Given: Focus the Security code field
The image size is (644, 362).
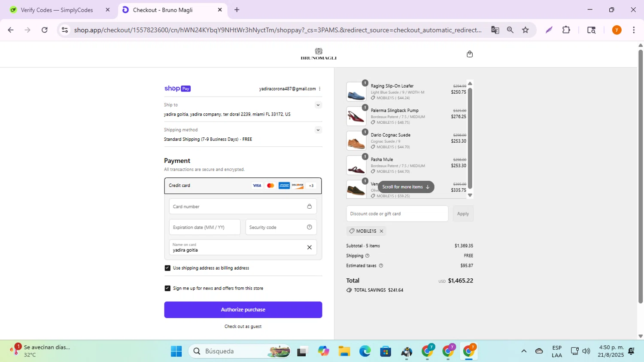Looking at the screenshot, I should [281, 227].
